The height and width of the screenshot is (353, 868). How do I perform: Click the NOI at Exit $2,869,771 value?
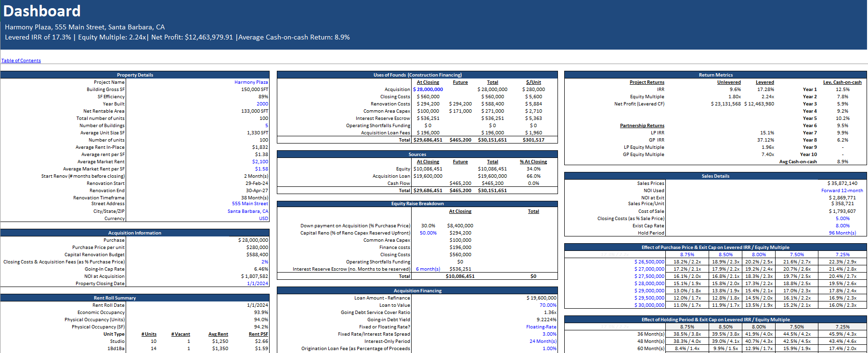tap(842, 198)
